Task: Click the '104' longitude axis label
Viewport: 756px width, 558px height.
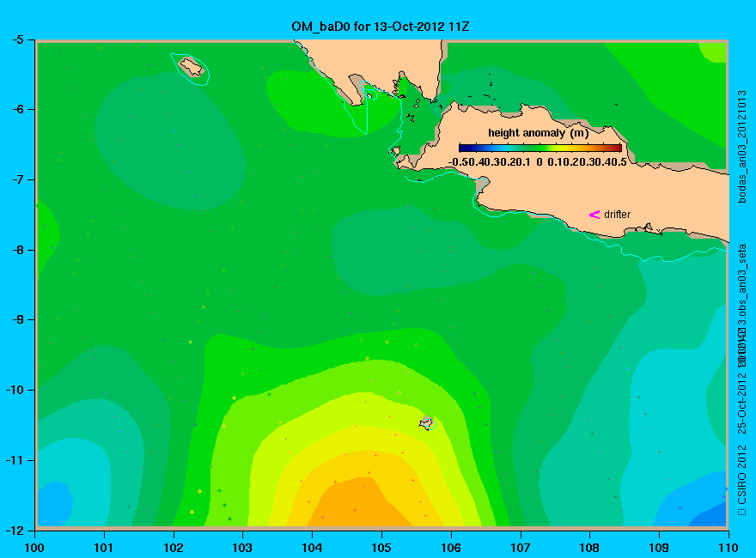Action: point(312,548)
